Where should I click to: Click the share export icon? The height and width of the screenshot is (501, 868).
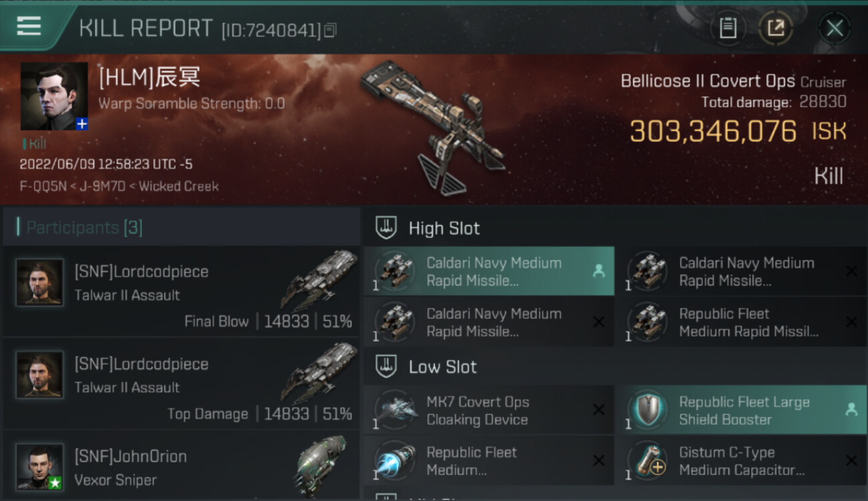tap(775, 28)
